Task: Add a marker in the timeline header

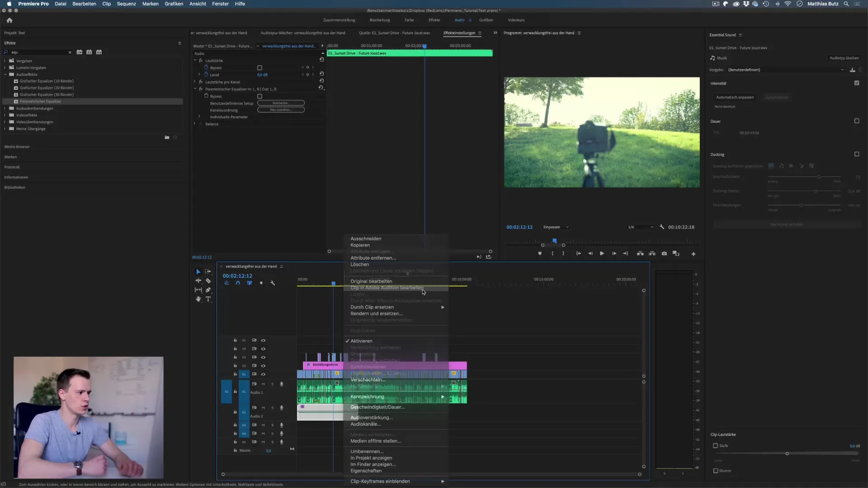Action: coord(261,283)
